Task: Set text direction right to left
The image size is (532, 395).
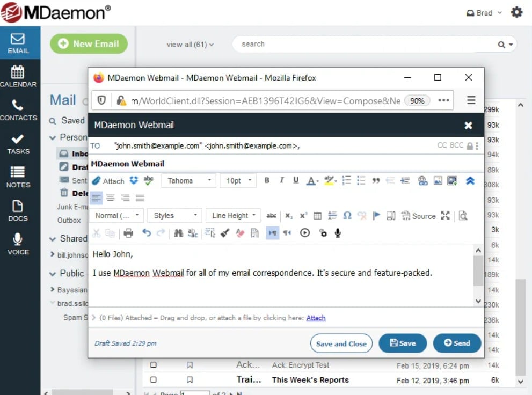Action: [287, 233]
